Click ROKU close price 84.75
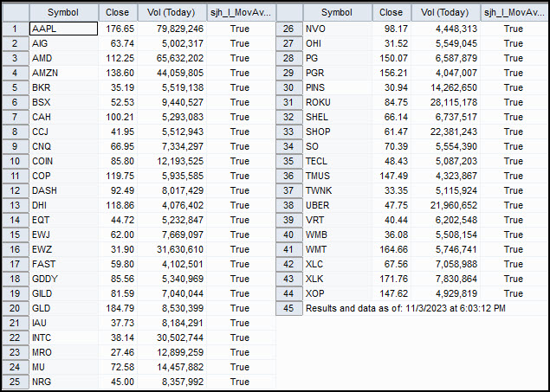The height and width of the screenshot is (392, 550). (x=391, y=102)
